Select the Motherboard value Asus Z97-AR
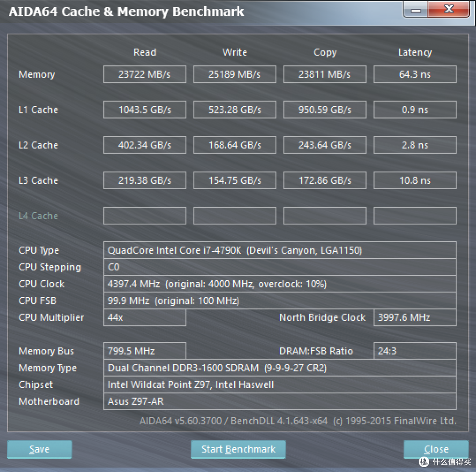This screenshot has width=476, height=472. [x=279, y=401]
